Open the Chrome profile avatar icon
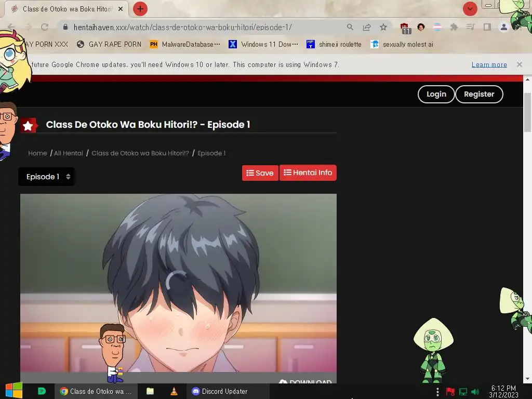Viewport: 532px width, 399px height. (504, 27)
